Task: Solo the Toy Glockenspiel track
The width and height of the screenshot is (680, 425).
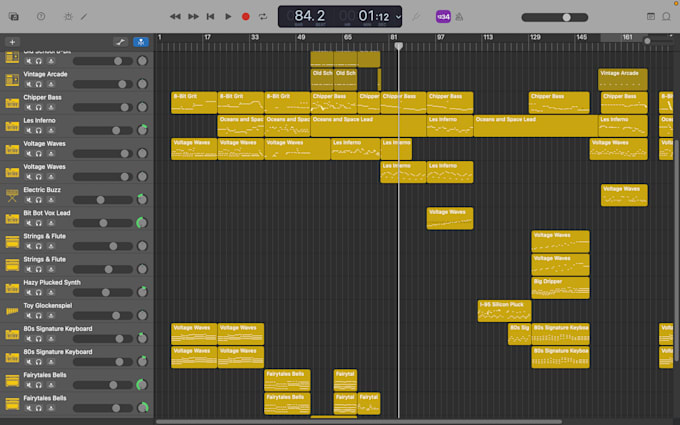Action: coord(39,316)
